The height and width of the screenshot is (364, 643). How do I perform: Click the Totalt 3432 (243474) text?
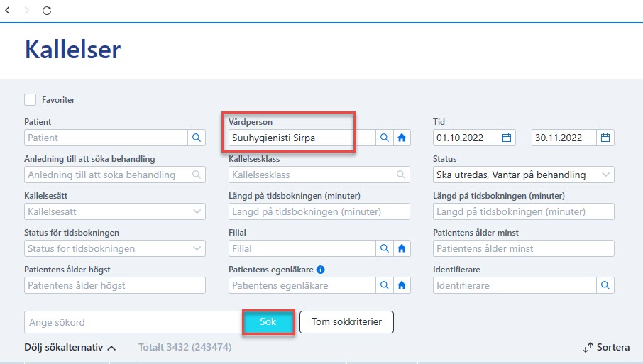pyautogui.click(x=185, y=347)
